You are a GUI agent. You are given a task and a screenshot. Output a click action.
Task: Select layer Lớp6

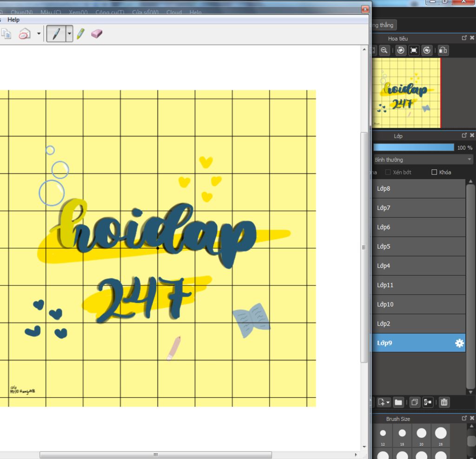[x=418, y=227]
